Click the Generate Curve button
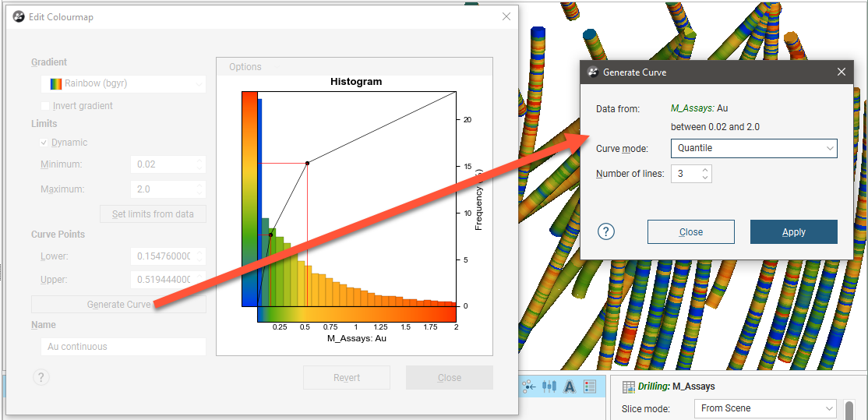This screenshot has width=868, height=420. [x=118, y=304]
